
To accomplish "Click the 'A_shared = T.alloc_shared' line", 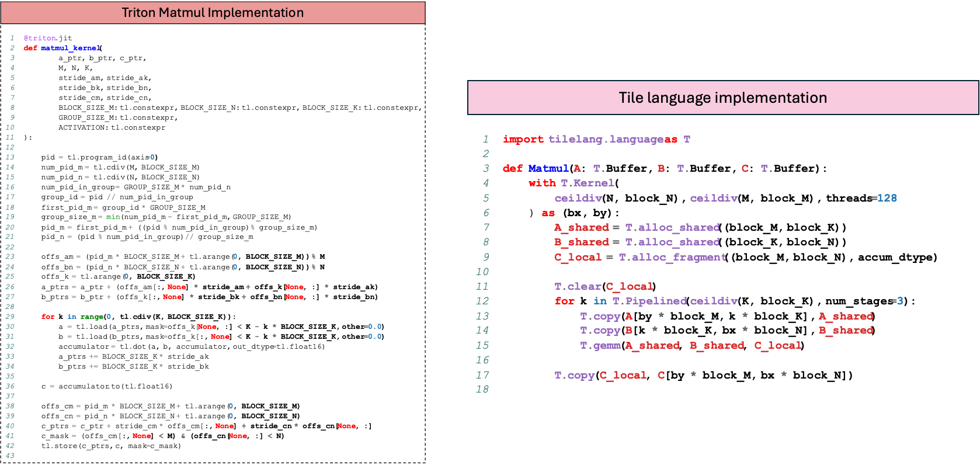I will coord(700,227).
